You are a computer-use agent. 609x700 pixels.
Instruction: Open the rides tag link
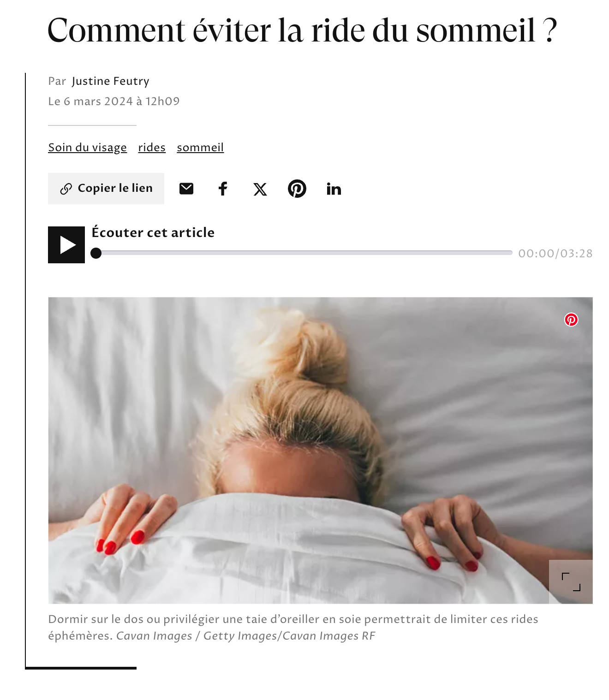coord(152,148)
